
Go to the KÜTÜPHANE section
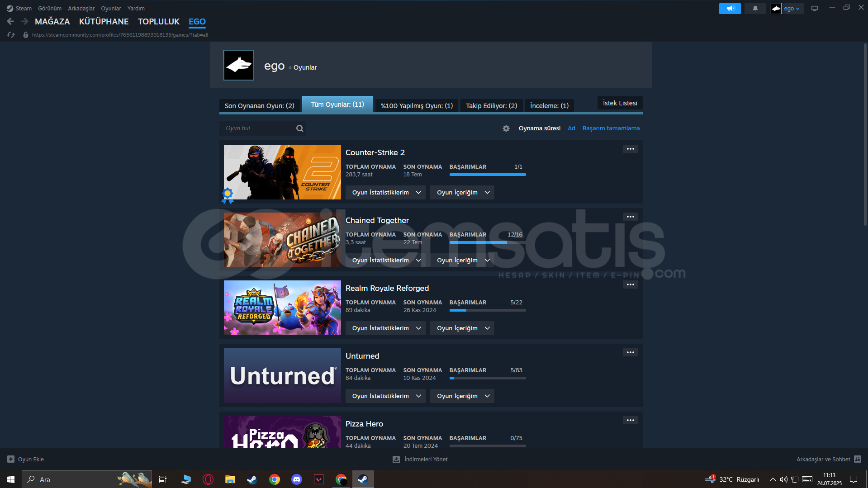(x=104, y=22)
